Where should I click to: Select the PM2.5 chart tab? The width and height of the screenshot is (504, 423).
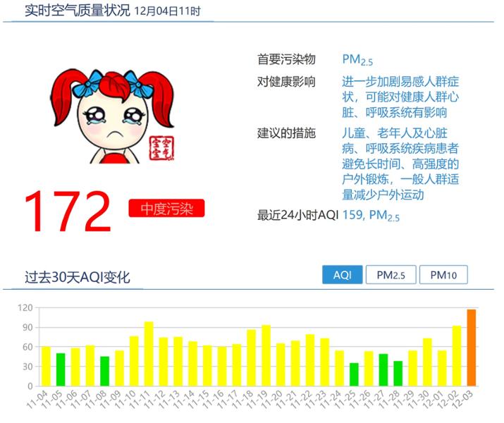(x=391, y=275)
